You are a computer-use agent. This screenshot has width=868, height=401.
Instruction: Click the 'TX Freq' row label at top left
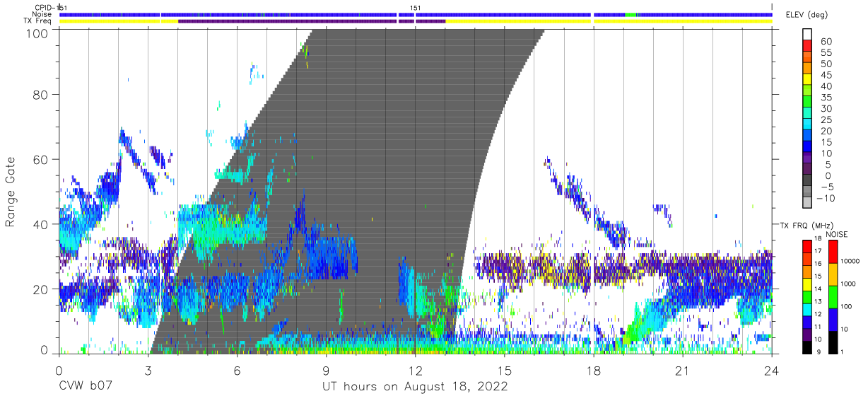point(38,21)
